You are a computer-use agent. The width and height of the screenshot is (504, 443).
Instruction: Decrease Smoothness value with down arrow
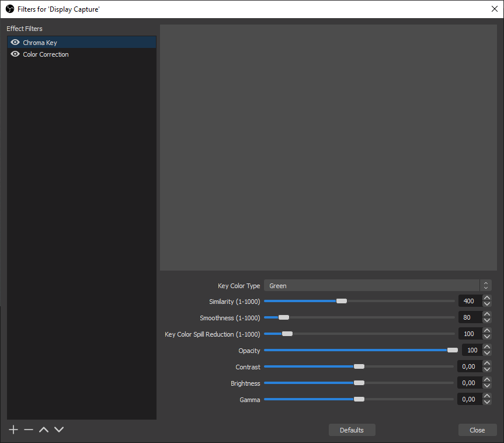(x=487, y=320)
